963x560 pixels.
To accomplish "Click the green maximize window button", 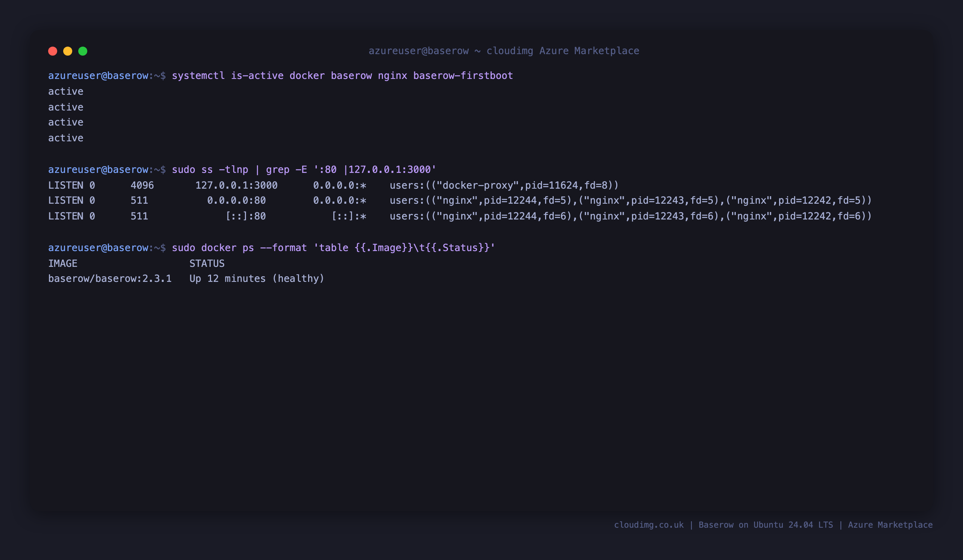I will [83, 51].
